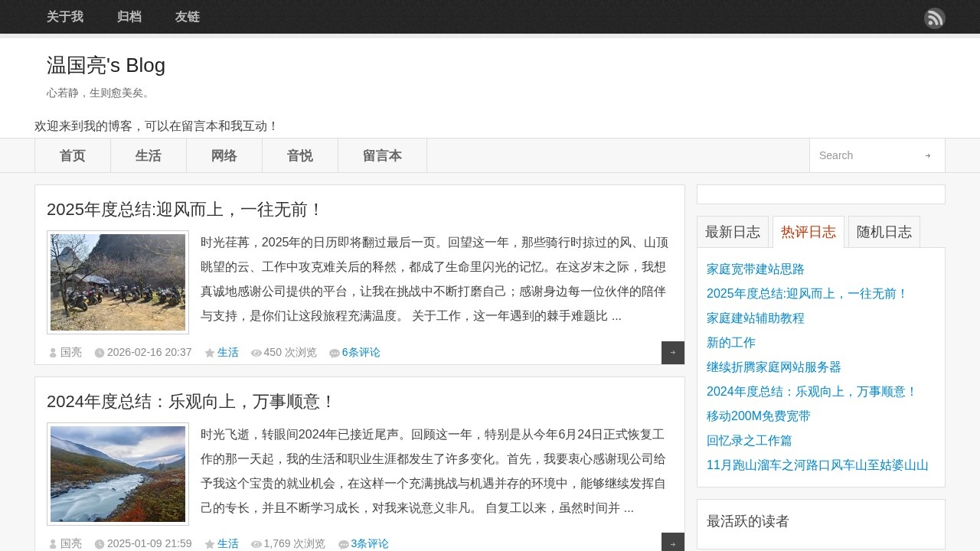
Task: Open post title 2025年度总结:迎风而上，一往无前！
Action: [x=185, y=210]
